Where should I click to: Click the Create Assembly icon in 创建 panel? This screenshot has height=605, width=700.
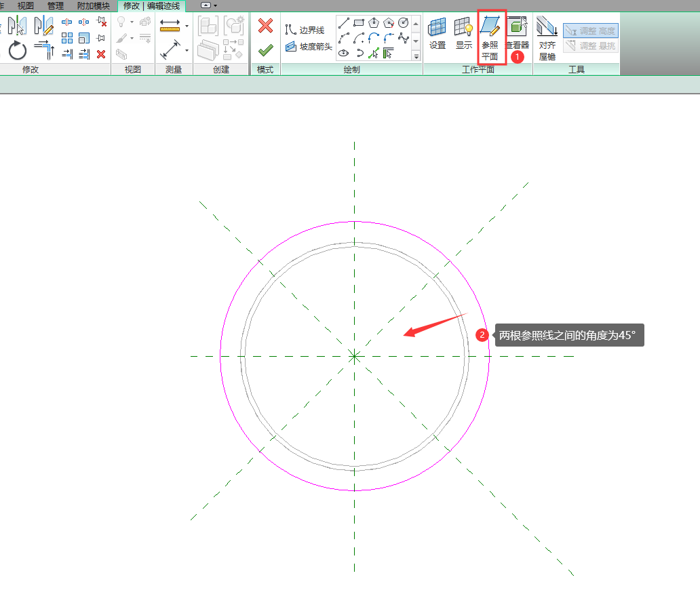coord(234,26)
